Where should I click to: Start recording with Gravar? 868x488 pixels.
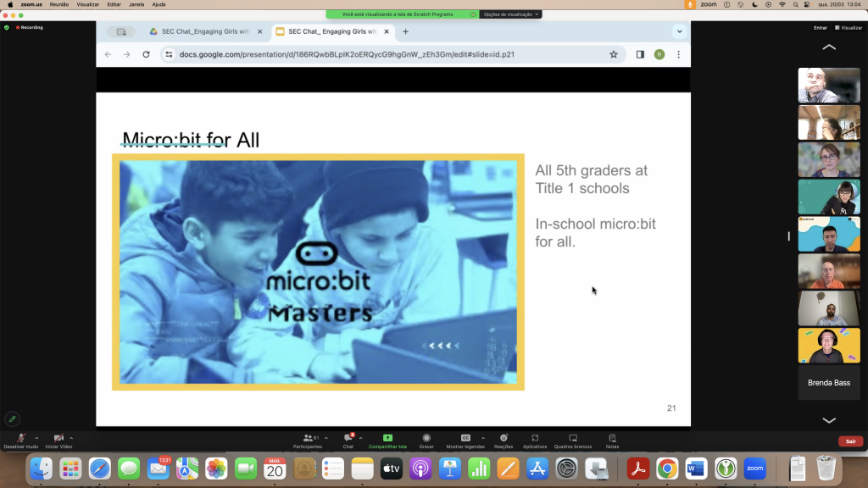pyautogui.click(x=426, y=440)
